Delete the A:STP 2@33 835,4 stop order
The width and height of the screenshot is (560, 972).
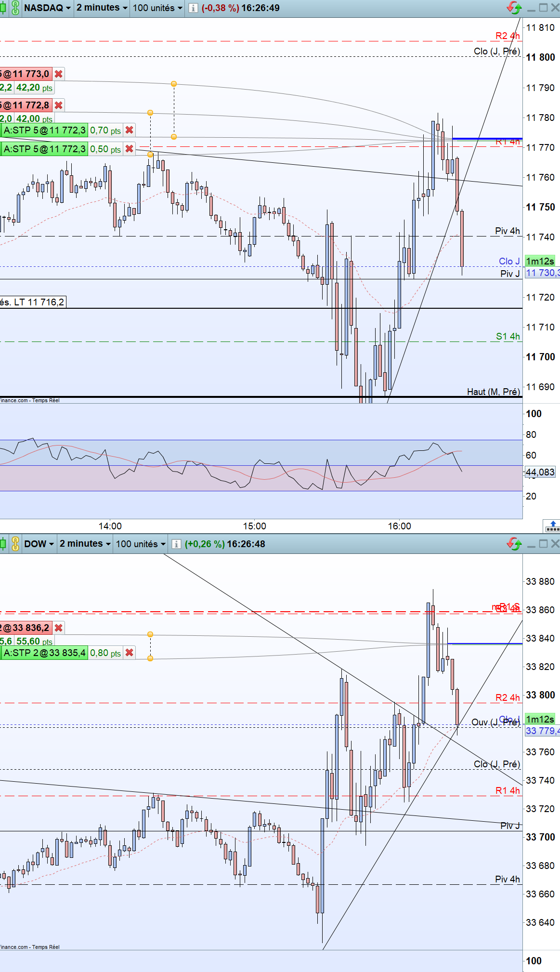coord(129,653)
